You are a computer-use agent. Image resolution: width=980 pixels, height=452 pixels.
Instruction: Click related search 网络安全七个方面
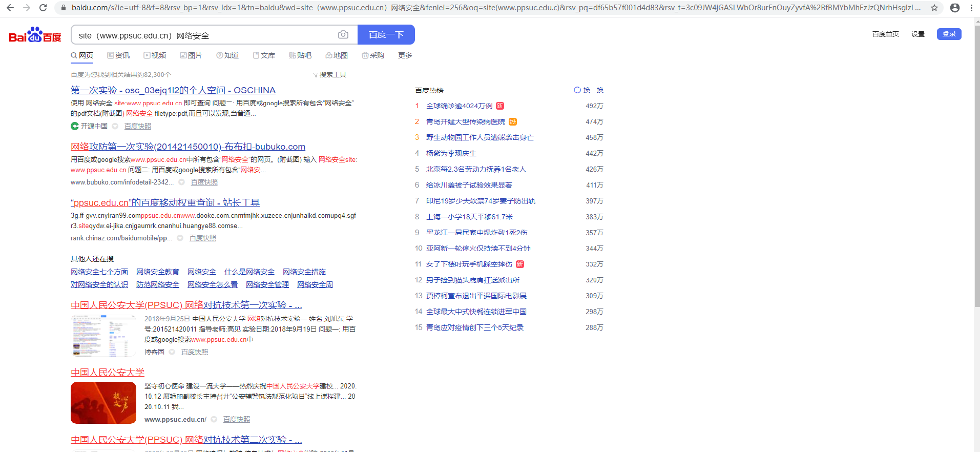(99, 272)
